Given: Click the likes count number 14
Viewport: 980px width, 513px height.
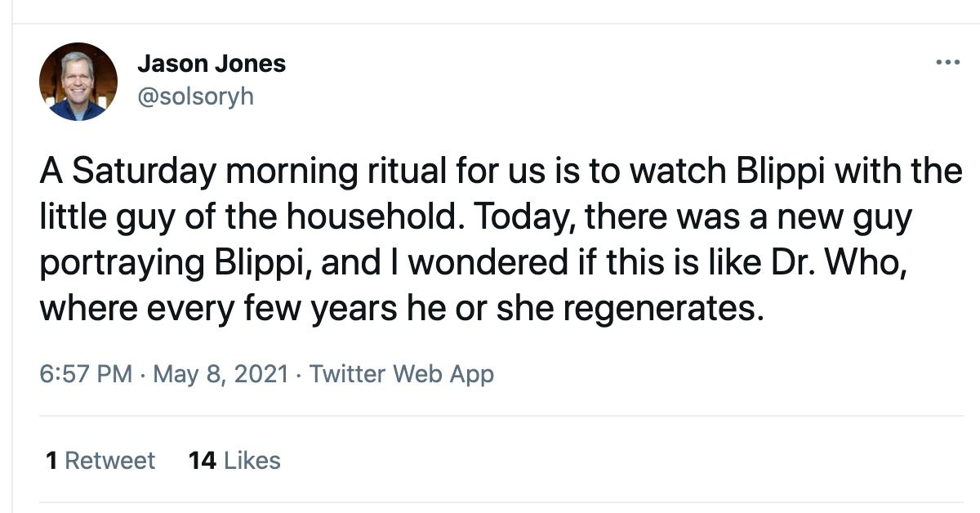Looking at the screenshot, I should coord(202,461).
